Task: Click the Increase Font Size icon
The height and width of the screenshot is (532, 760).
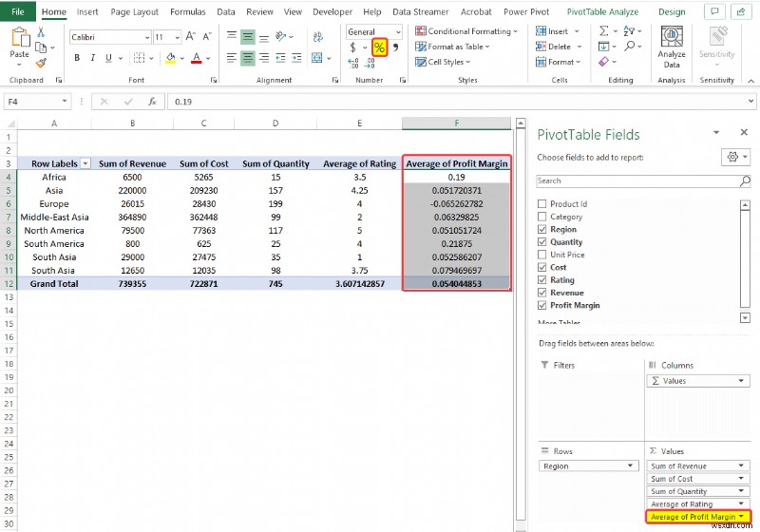Action: coord(191,36)
